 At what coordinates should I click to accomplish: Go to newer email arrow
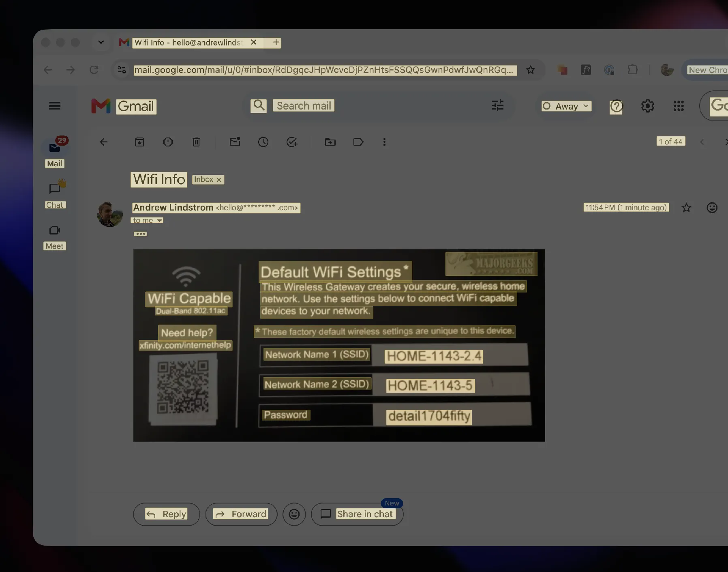702,142
